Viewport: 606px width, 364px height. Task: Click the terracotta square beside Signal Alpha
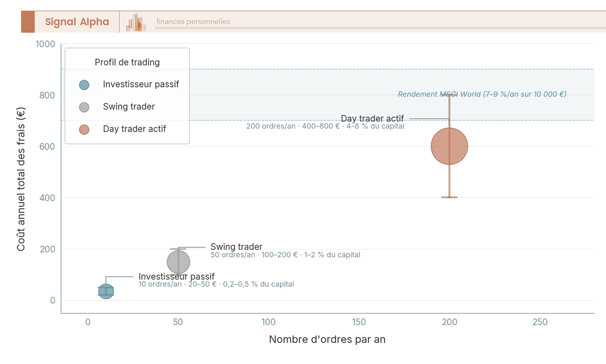pyautogui.click(x=28, y=22)
